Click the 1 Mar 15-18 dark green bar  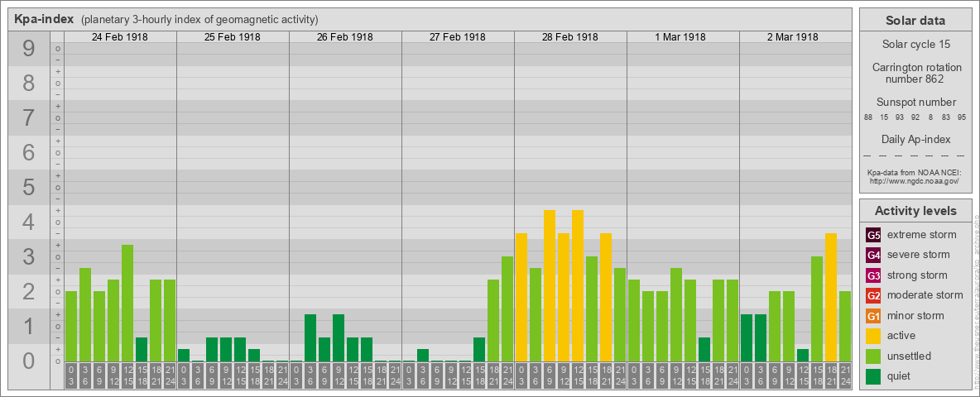[x=704, y=350]
